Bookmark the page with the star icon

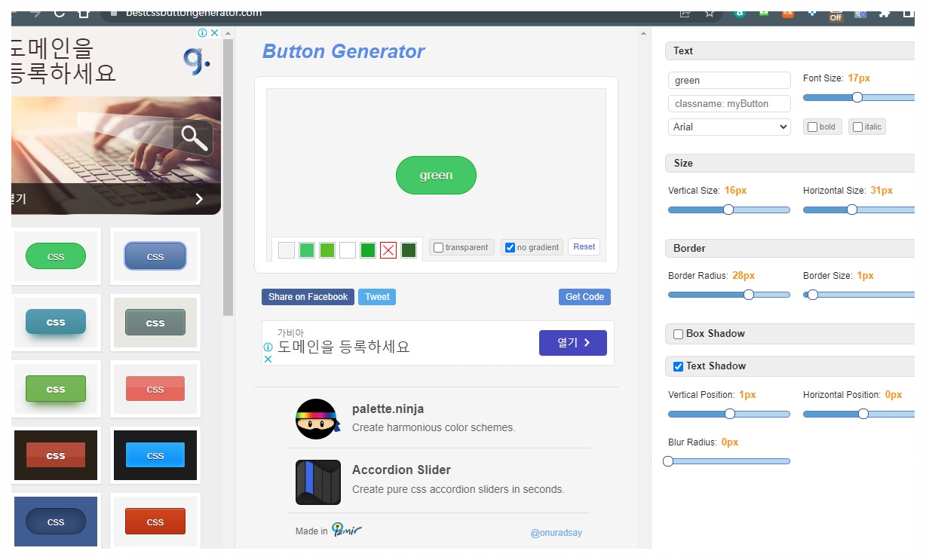tap(709, 13)
